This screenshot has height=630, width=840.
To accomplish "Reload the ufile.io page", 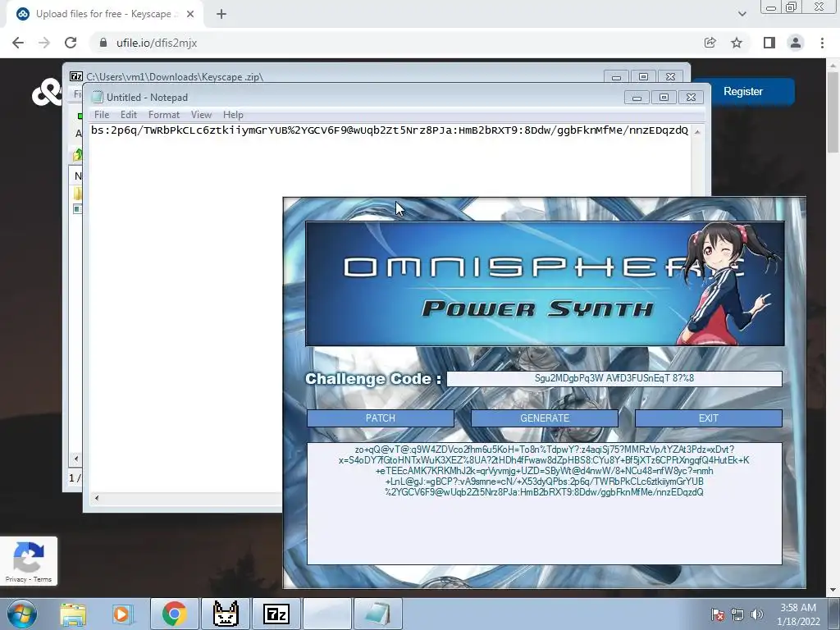I will (71, 43).
